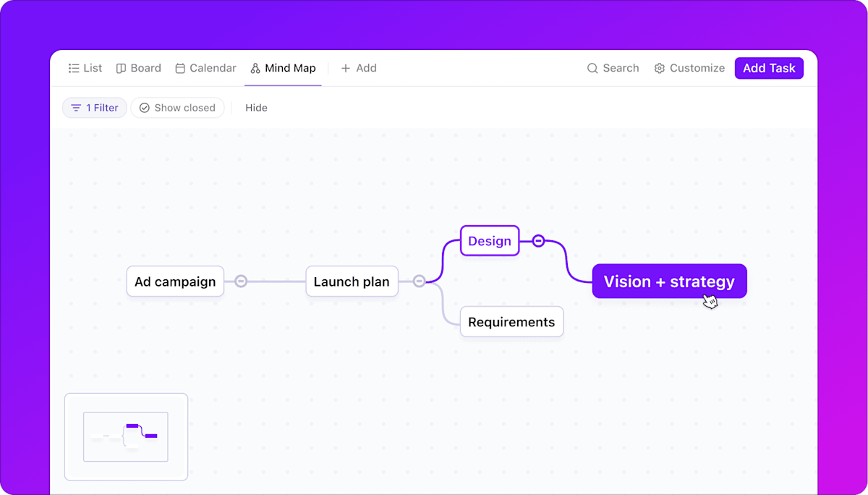Image resolution: width=868 pixels, height=495 pixels.
Task: Collapse the Vision + strategy branch
Action: [538, 240]
